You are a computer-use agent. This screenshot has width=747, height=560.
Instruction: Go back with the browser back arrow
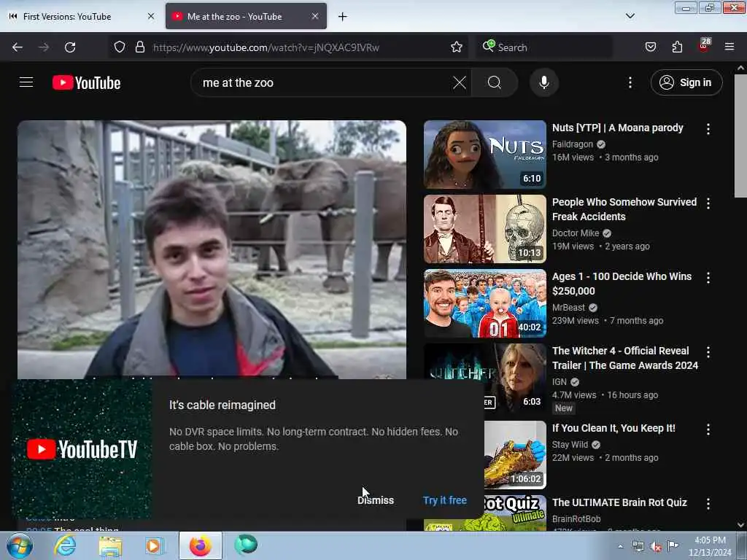click(x=18, y=47)
